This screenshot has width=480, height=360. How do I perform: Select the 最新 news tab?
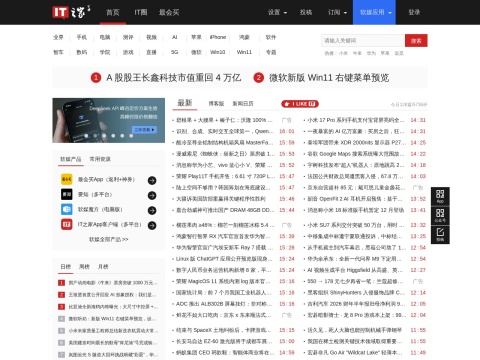185,103
